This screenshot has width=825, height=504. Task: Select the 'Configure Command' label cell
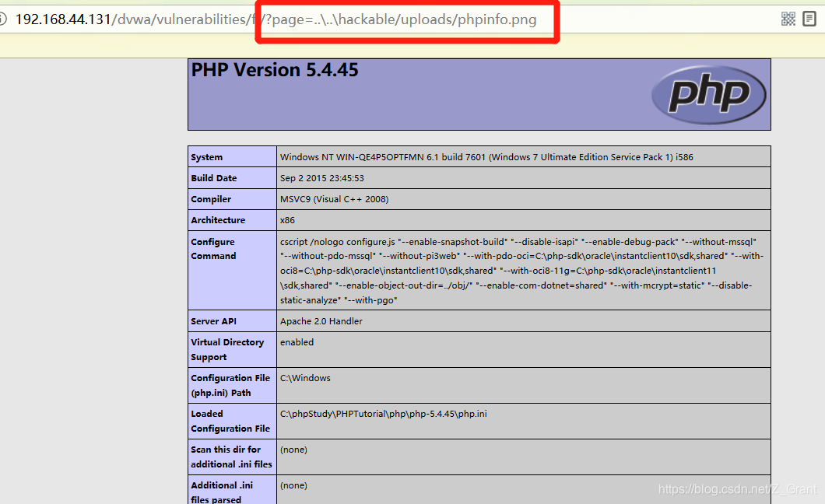coord(233,270)
